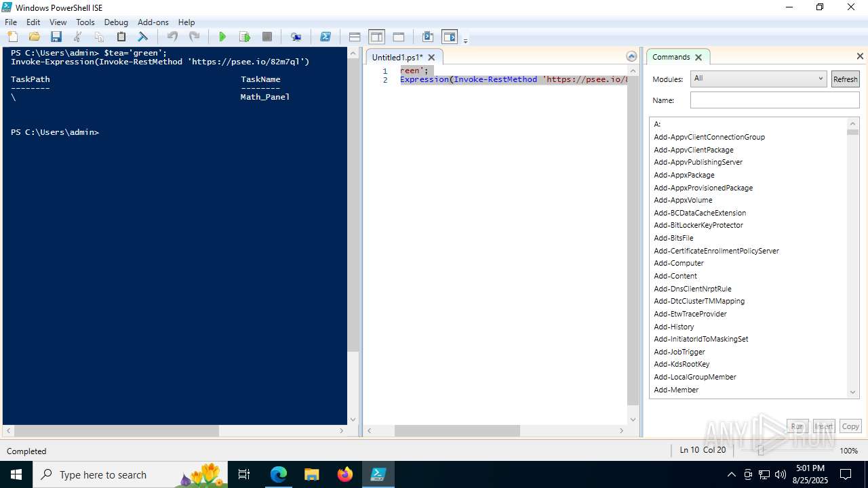The height and width of the screenshot is (488, 868).
Task: Start PowerShell.exe with blue console icon
Action: pyautogui.click(x=325, y=37)
